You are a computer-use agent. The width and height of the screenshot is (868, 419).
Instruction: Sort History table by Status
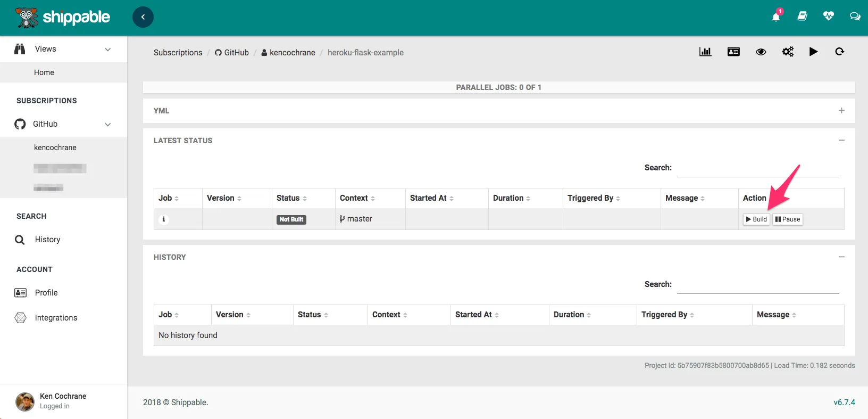click(331, 315)
